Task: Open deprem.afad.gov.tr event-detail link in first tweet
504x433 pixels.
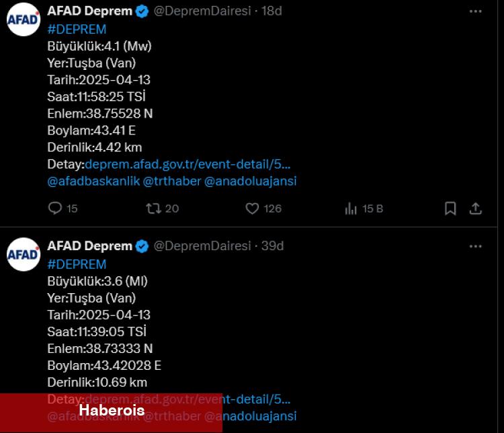Action: pos(187,164)
